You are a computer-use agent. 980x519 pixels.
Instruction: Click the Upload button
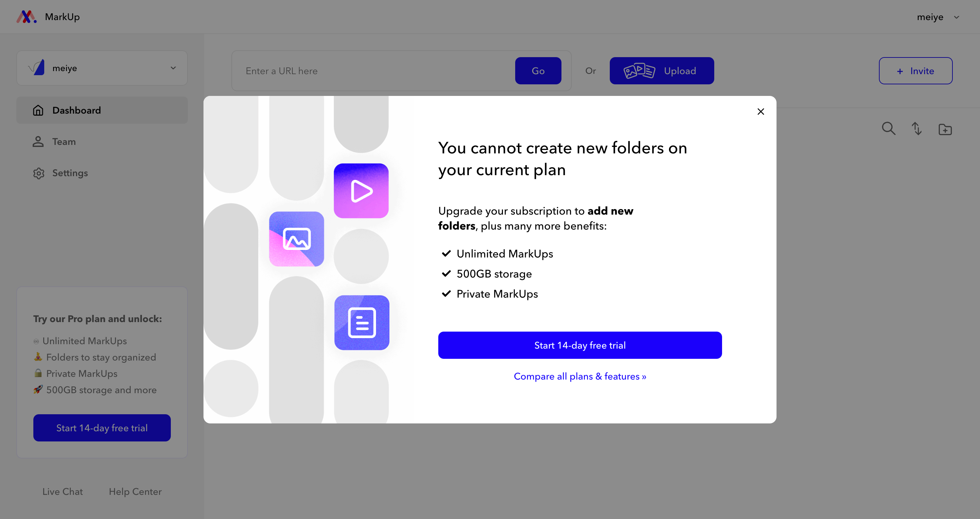[661, 71]
